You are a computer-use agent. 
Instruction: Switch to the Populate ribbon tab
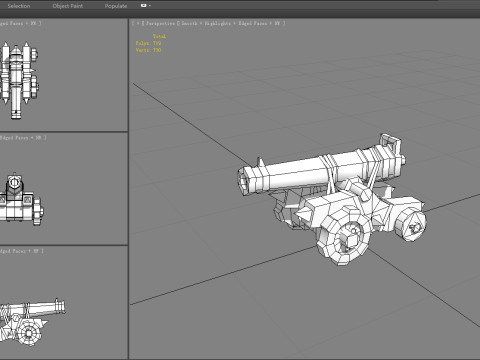click(x=116, y=6)
